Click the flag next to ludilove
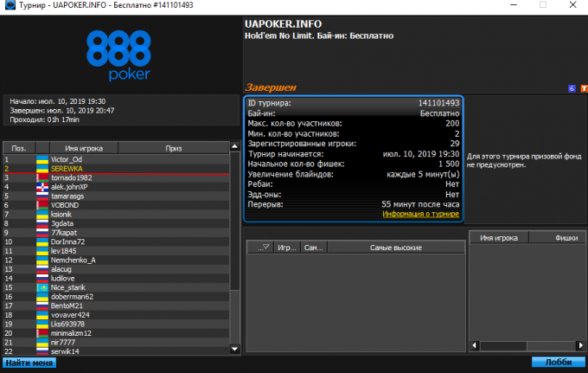The height and width of the screenshot is (373, 588). pos(42,279)
